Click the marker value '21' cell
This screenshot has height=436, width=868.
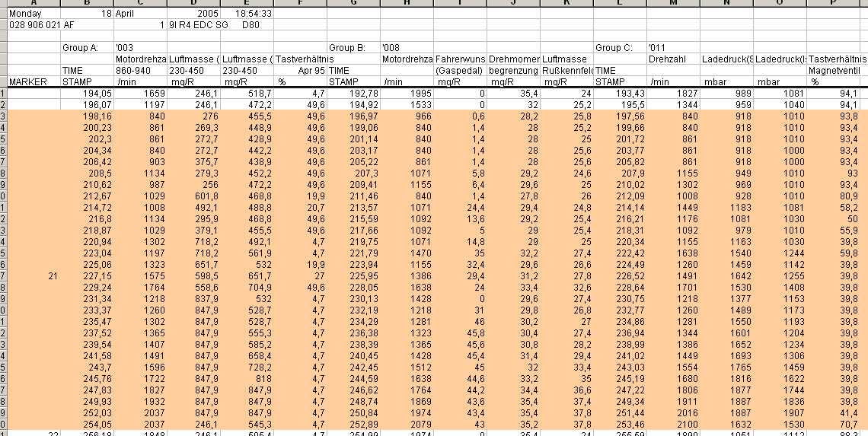click(x=34, y=275)
